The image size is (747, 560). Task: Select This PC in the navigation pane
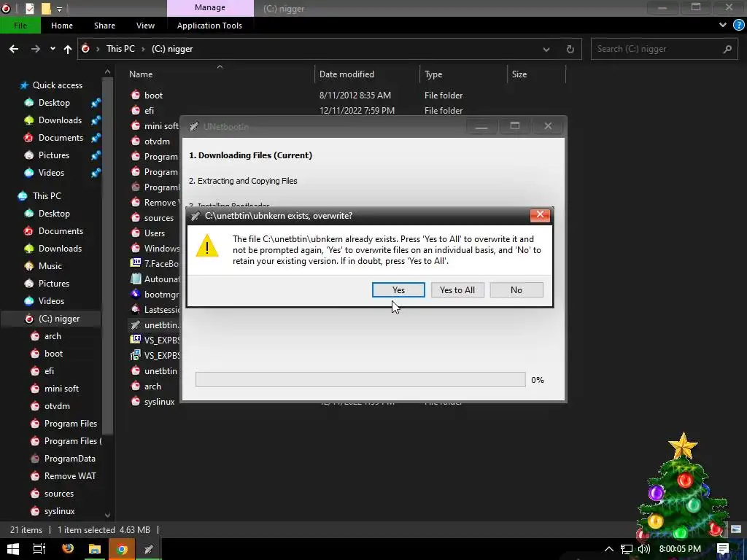point(47,195)
